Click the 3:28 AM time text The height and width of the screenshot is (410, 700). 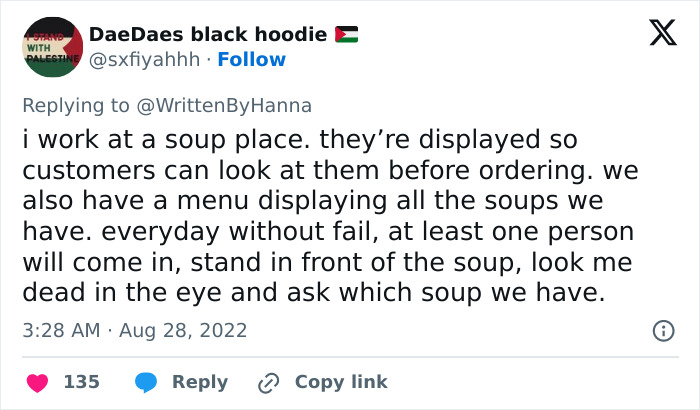pyautogui.click(x=61, y=330)
